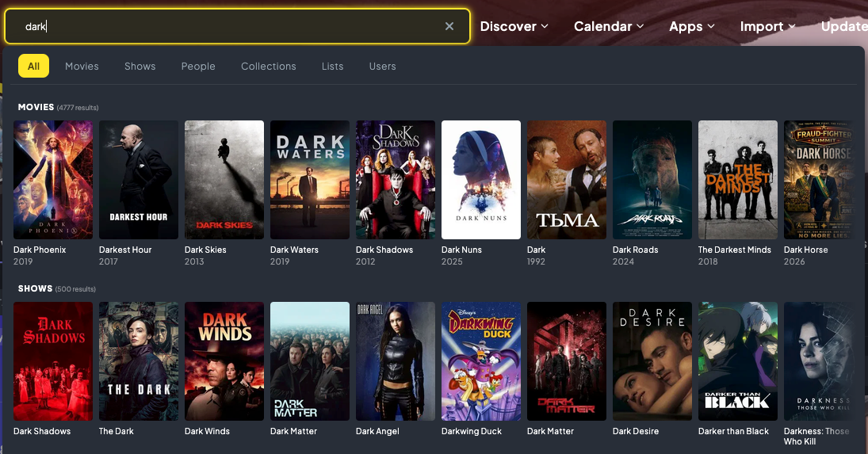Click the 'Dark Nuns' title link
Viewport: 868px width, 454px height.
tap(461, 250)
